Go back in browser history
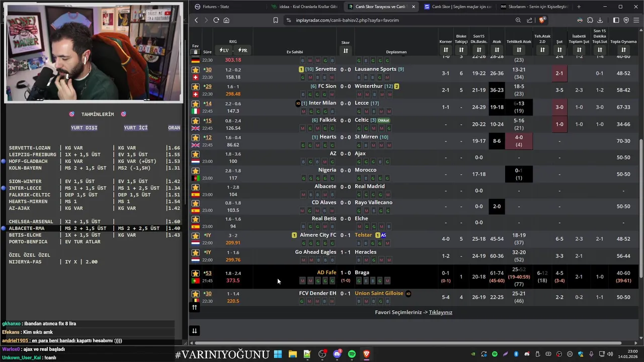 [196, 20]
